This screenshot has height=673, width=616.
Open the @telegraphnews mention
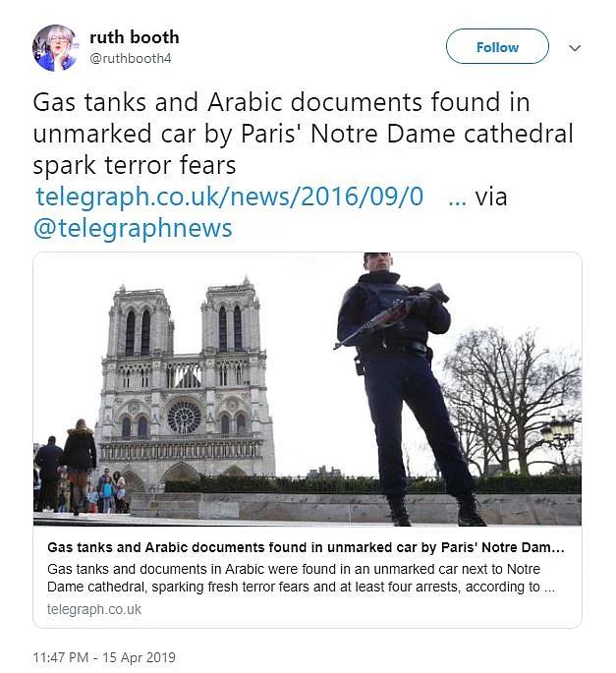point(133,229)
